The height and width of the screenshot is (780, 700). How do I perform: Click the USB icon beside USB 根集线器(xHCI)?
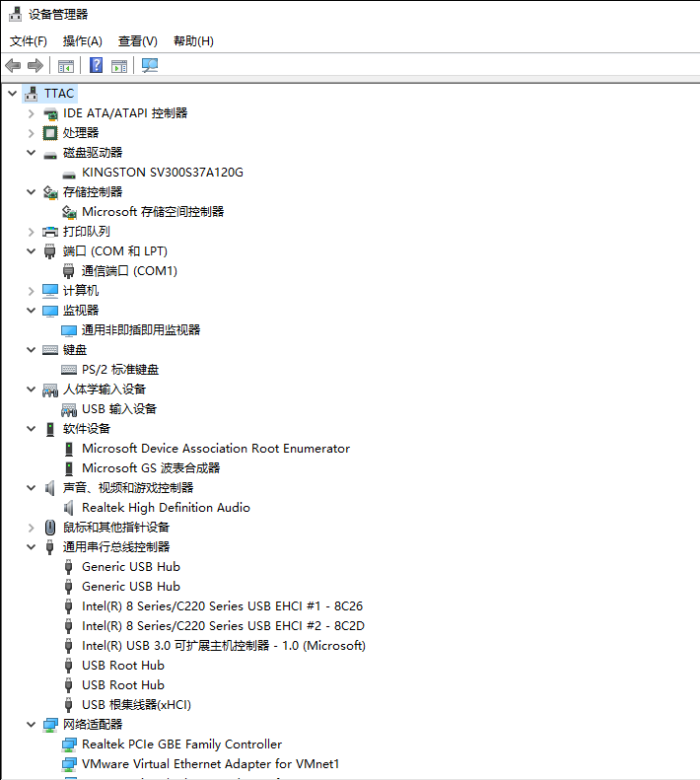point(69,705)
